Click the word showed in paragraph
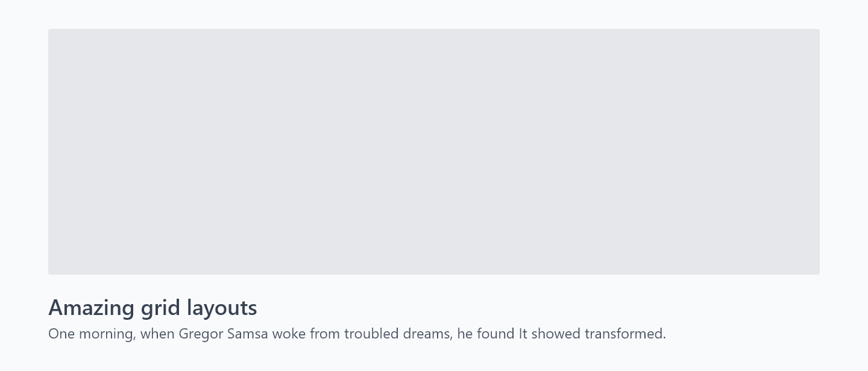The width and height of the screenshot is (868, 371). coord(556,334)
